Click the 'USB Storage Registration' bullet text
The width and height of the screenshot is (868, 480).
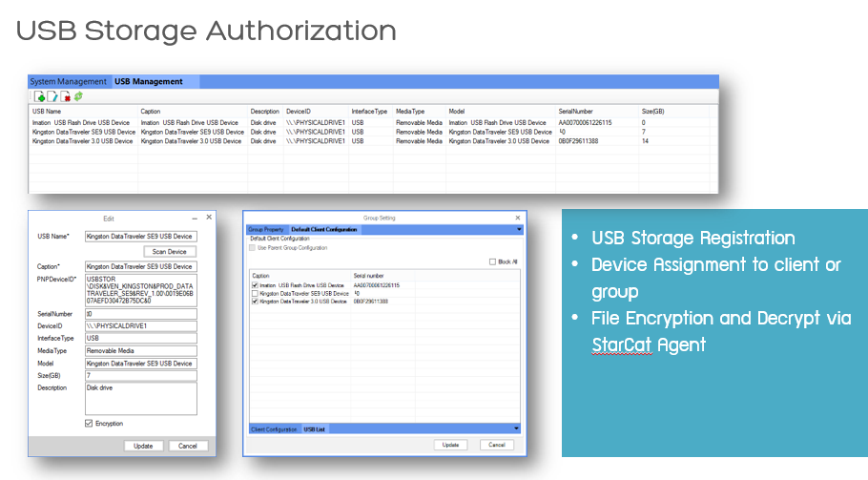click(x=693, y=238)
